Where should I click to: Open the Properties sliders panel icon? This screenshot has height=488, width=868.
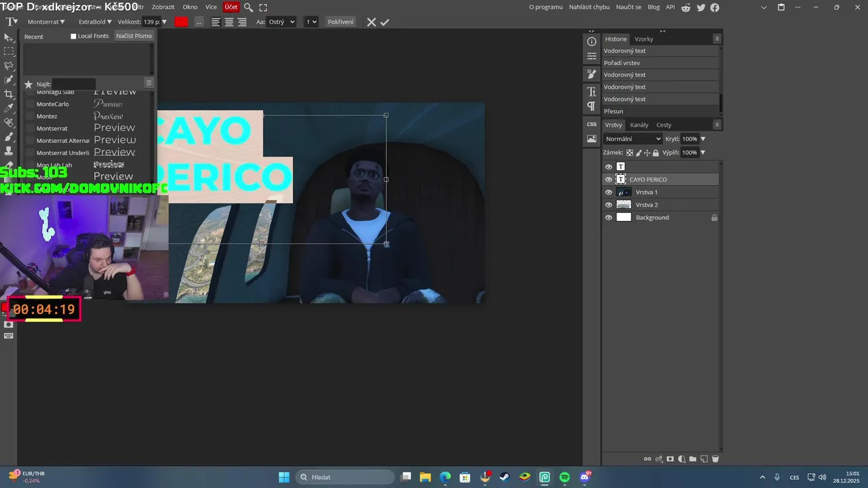point(591,56)
